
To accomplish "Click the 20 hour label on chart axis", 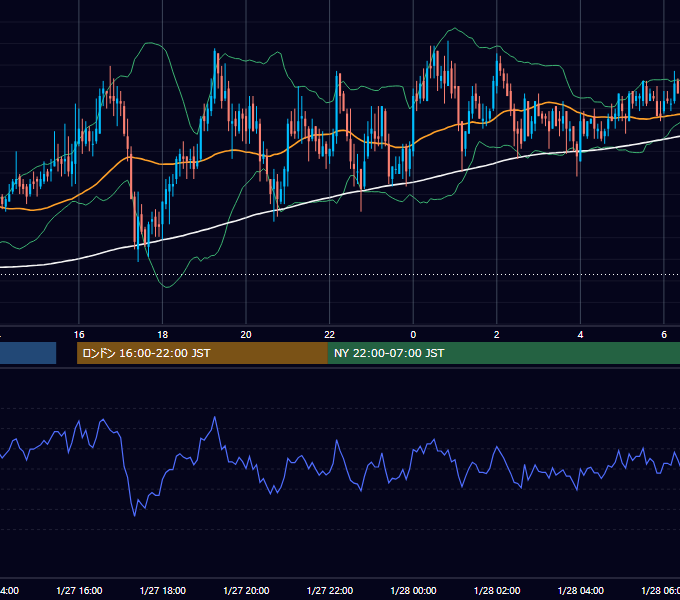I will pos(246,334).
